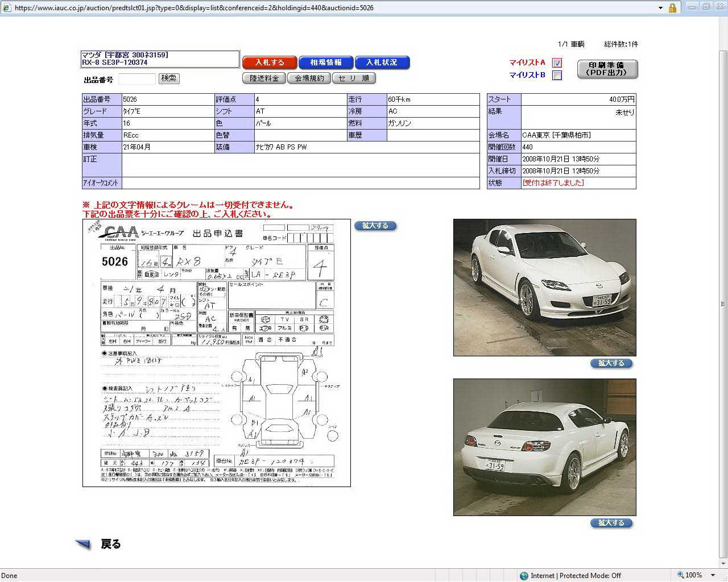View 入札状況 bid status

pyautogui.click(x=382, y=63)
